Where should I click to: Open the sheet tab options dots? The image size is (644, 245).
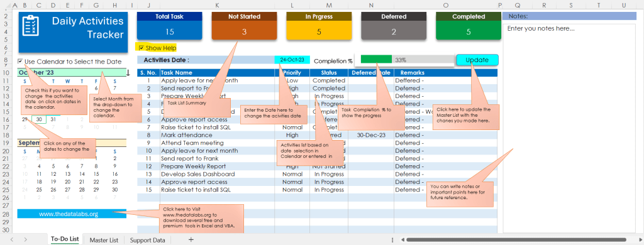coord(392,240)
